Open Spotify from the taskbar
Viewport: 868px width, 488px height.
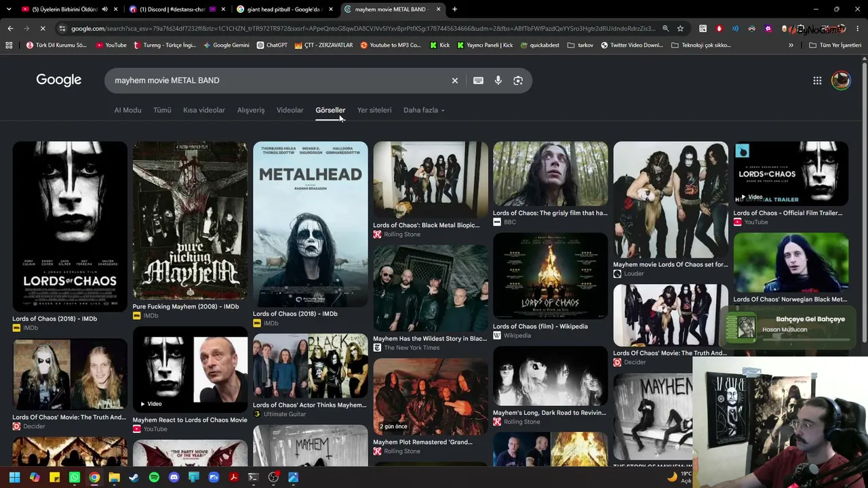(154, 477)
